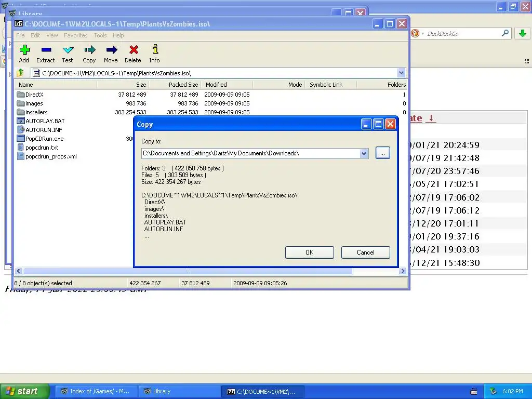Screen dimensions: 532x399
Task: Select popcdrun.txt file icon
Action: 20,147
